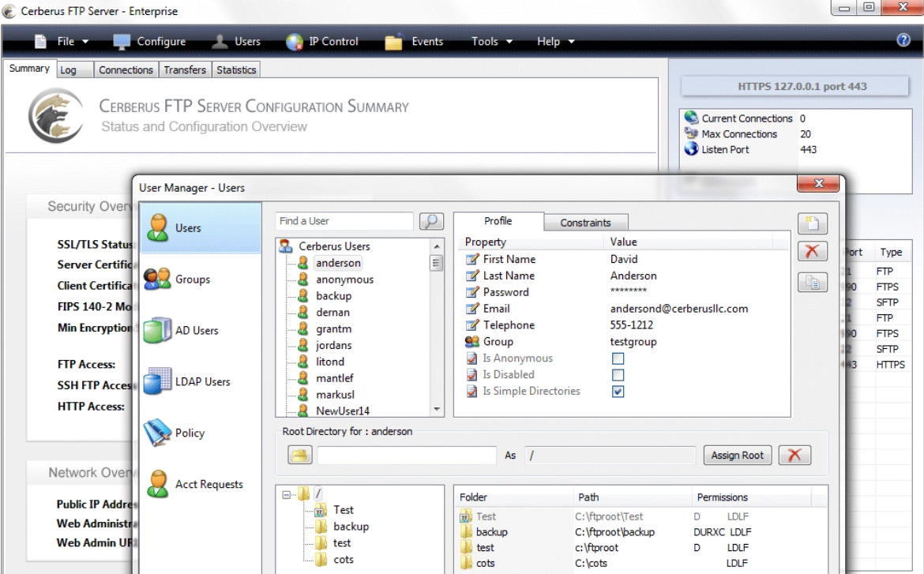This screenshot has width=924, height=574.
Task: Browse for root directory folder icon
Action: tap(299, 456)
